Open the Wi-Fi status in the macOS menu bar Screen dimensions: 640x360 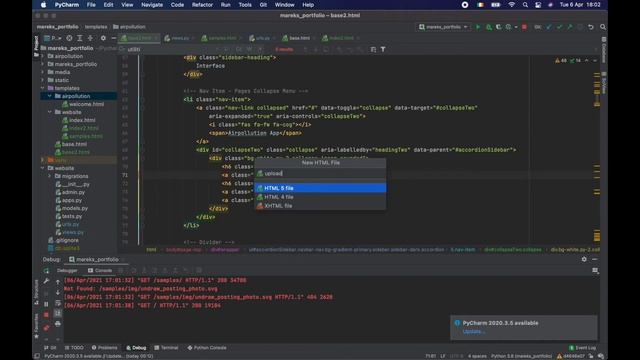coord(511,5)
